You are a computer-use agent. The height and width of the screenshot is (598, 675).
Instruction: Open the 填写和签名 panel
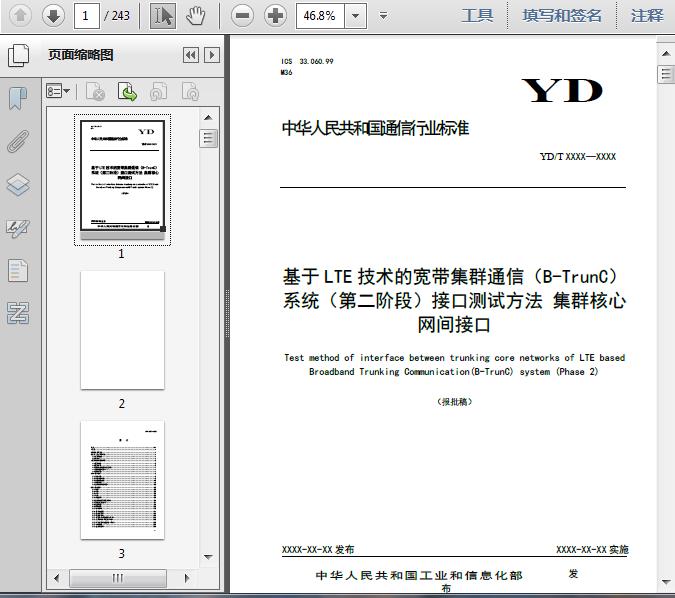coord(562,16)
